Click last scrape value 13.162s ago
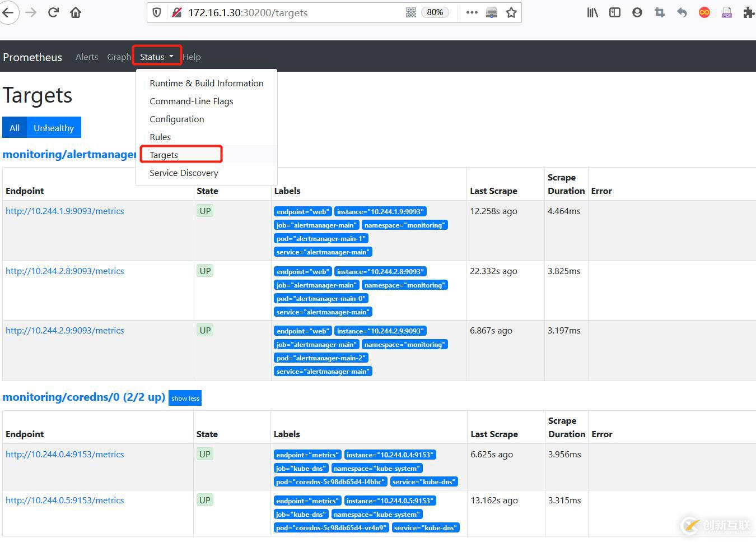The image size is (756, 542). point(494,501)
